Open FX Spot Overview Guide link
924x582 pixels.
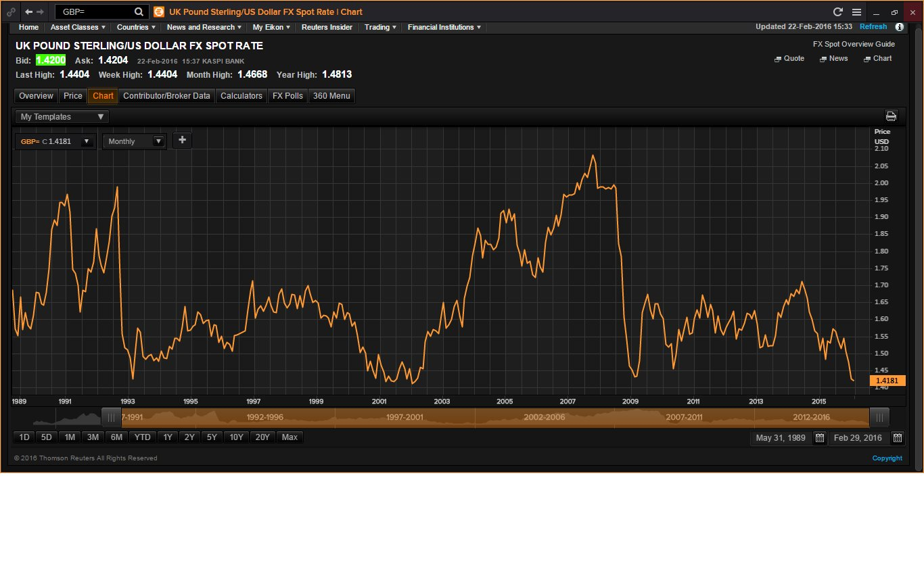point(852,44)
